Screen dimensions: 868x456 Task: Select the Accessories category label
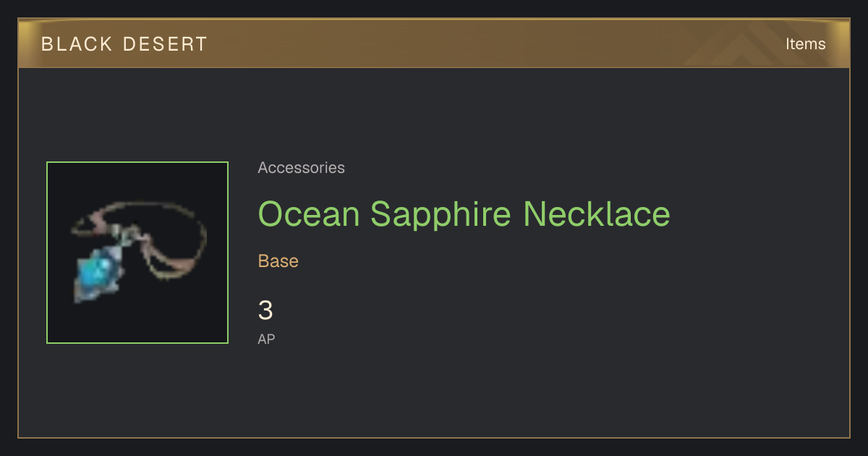click(x=301, y=168)
